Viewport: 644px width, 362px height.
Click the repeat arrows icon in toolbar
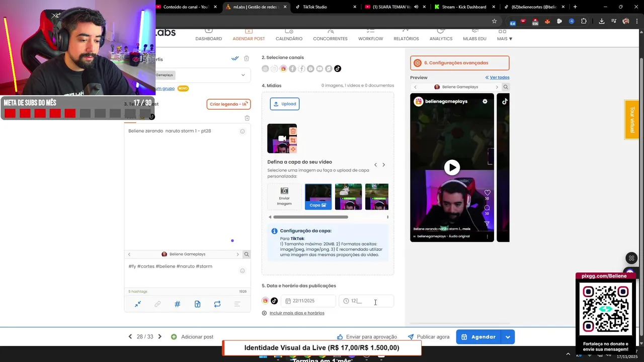pyautogui.click(x=217, y=304)
